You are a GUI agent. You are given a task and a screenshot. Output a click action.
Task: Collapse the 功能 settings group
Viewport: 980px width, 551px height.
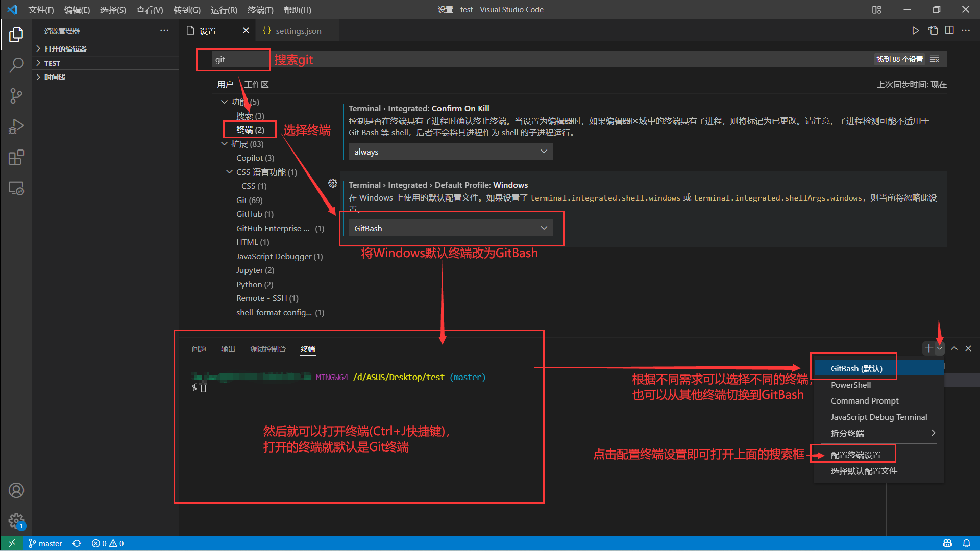point(224,102)
